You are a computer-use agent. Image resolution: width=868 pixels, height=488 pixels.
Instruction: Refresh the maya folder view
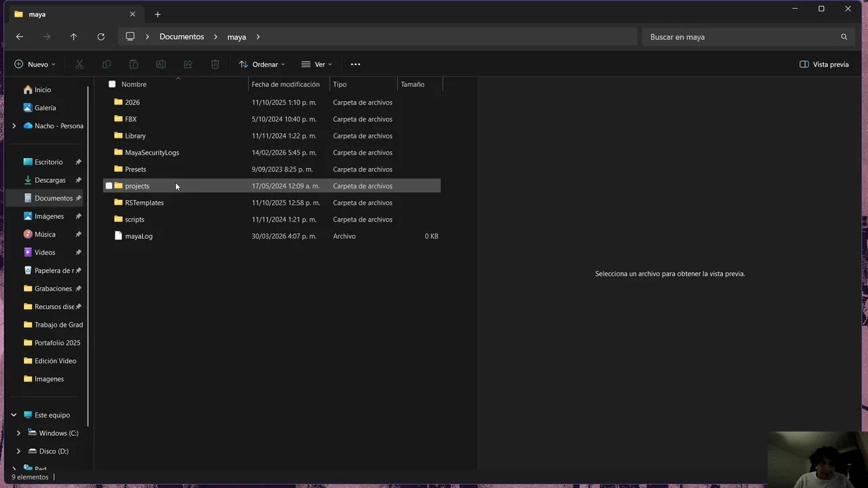point(101,37)
